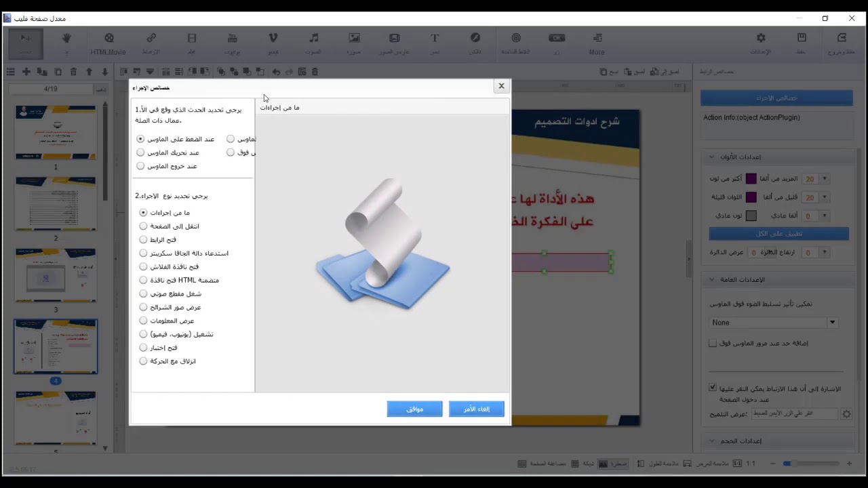Click the gray normal color swatch
The width and height of the screenshot is (868, 488).
pyautogui.click(x=751, y=216)
